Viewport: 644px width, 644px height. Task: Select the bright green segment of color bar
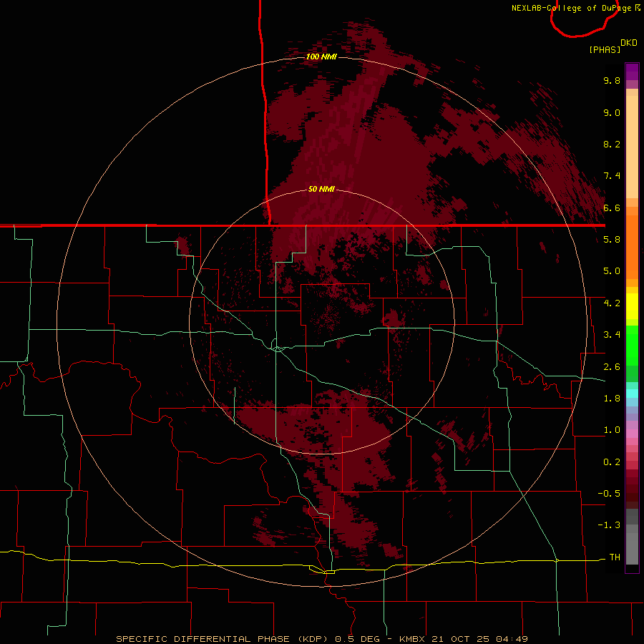(x=632, y=345)
